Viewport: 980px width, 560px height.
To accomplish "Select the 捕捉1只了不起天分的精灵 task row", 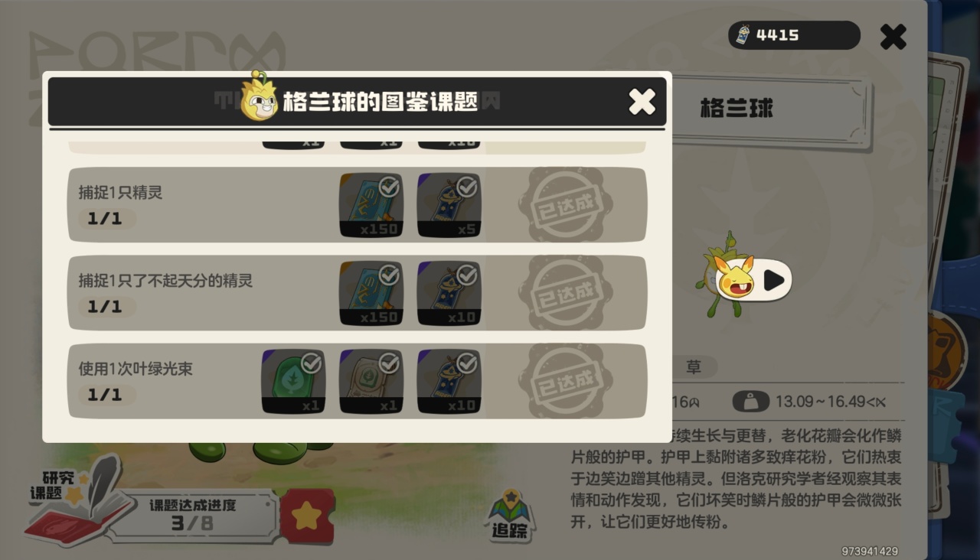I will (x=358, y=293).
